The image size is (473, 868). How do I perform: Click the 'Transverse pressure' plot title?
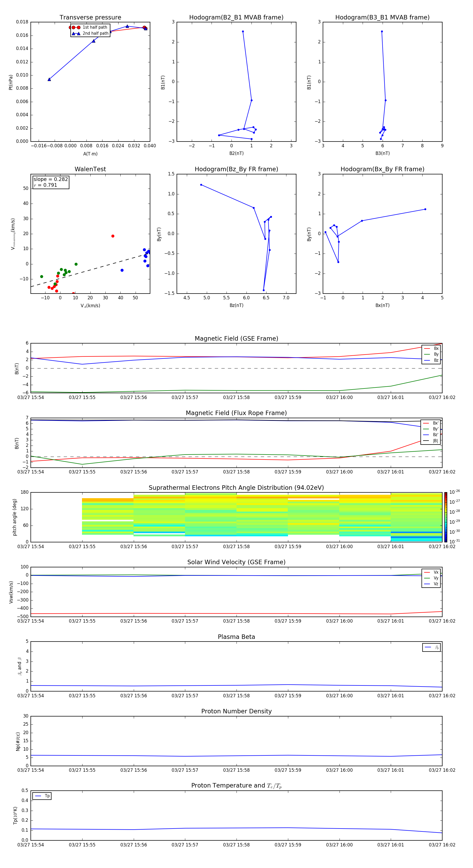point(90,18)
